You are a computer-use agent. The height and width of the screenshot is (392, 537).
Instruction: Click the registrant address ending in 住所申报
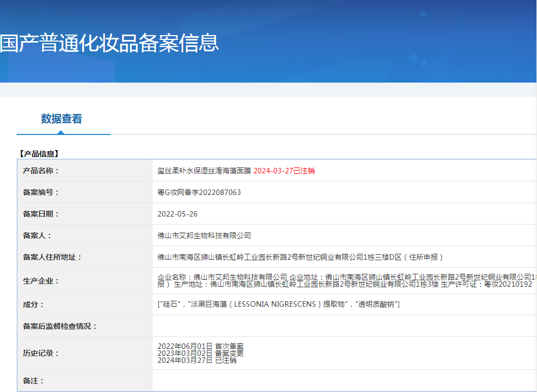300,257
